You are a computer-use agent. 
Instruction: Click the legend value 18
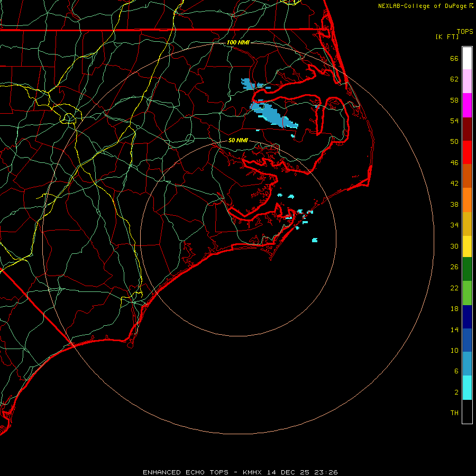coord(454,309)
